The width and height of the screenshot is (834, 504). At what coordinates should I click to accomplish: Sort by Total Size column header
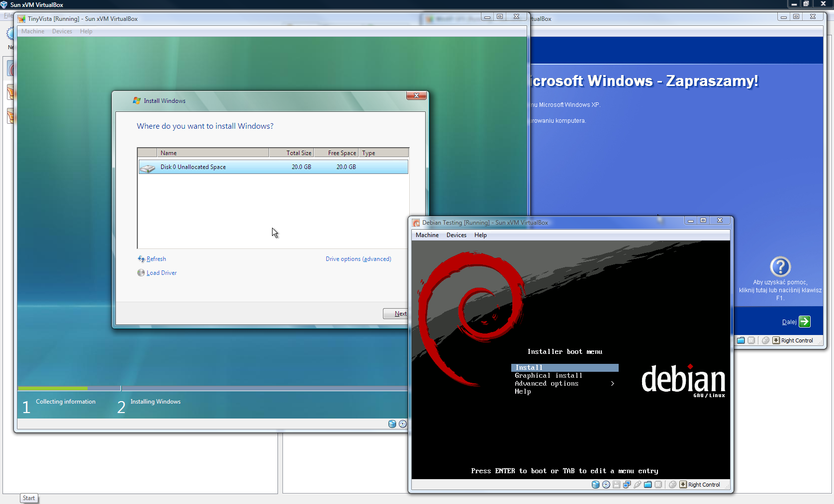pos(291,153)
